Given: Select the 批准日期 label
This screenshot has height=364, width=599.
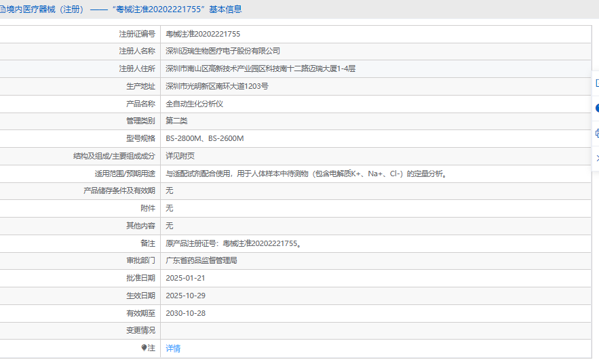Looking at the screenshot, I should pyautogui.click(x=141, y=278).
